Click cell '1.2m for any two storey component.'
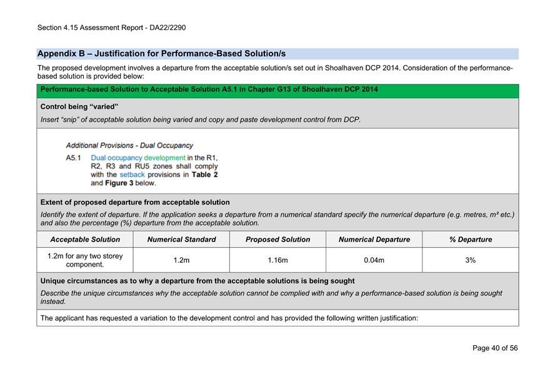Viewport: 555px width, 392px height. click(x=85, y=260)
